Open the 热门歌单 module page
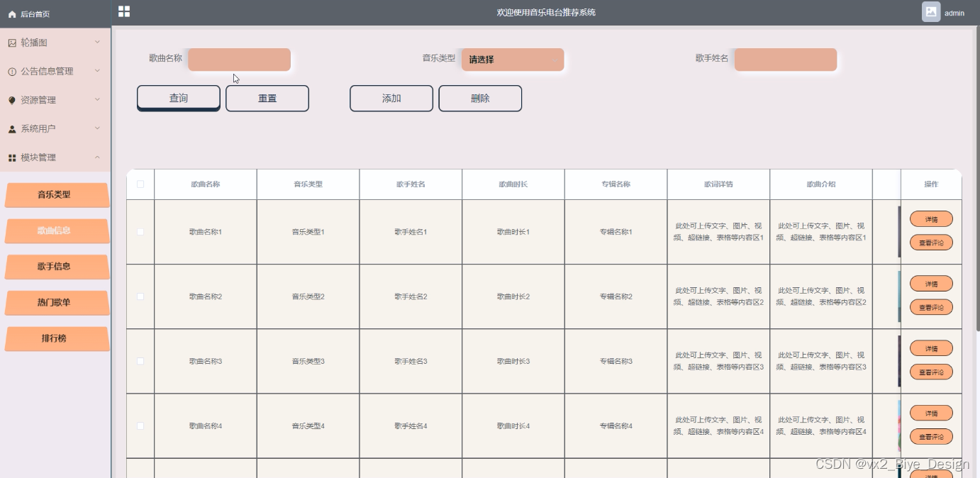 pos(57,303)
